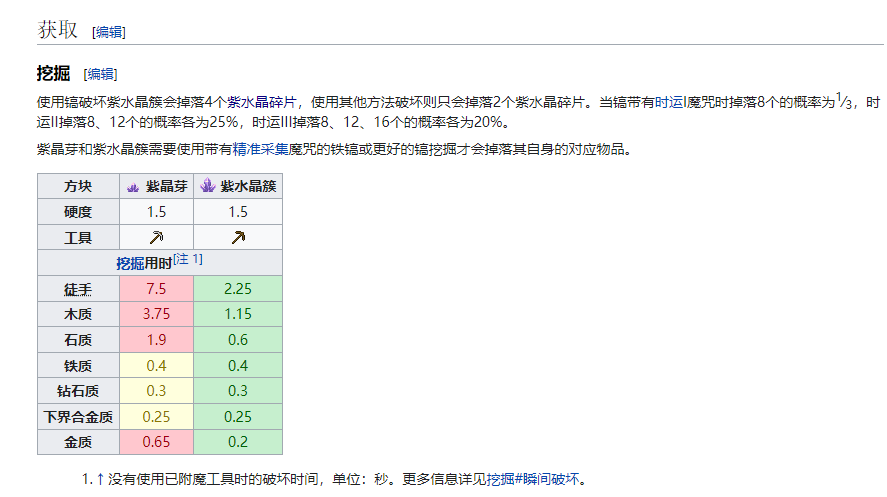Screen dimensions: 887x497
Task: Click the 钻石质 row label
Action: tap(78, 391)
